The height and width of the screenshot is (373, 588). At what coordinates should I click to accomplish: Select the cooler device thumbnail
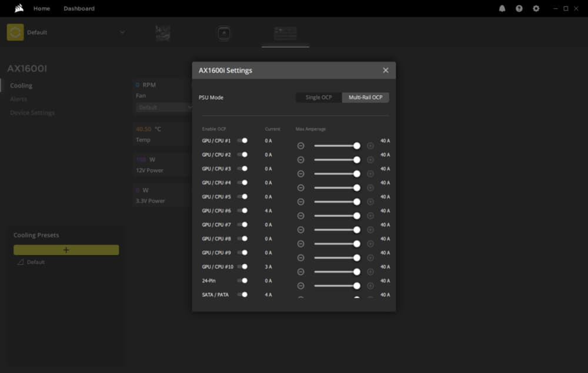point(224,33)
